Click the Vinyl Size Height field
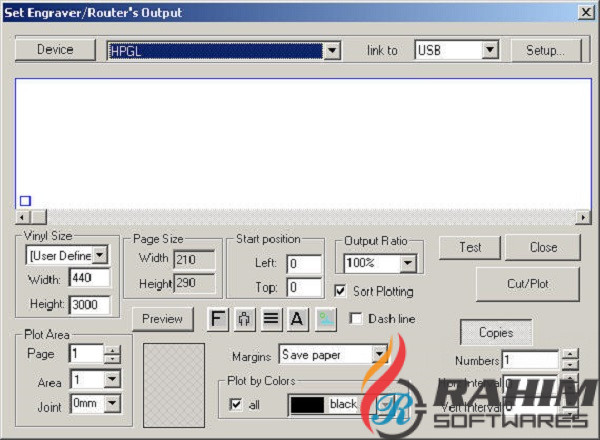Screen dimensions: 600x440 (90, 305)
